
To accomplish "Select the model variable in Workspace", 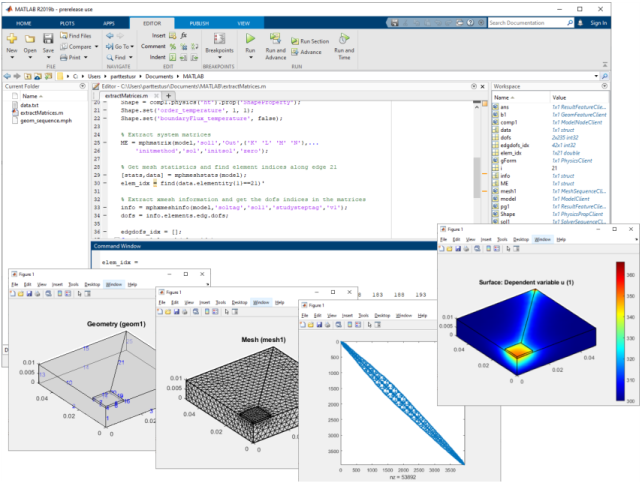I will pyautogui.click(x=508, y=199).
